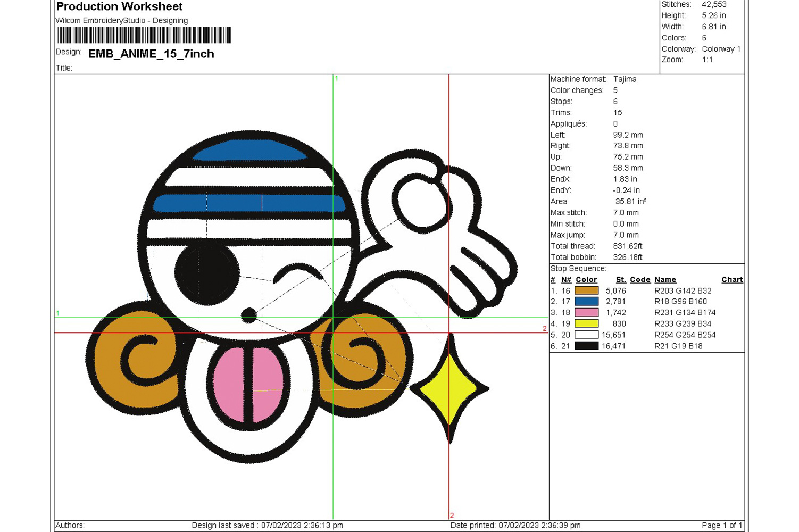Choose the yellow swatch in row 4
The image size is (799, 532).
pyautogui.click(x=586, y=323)
